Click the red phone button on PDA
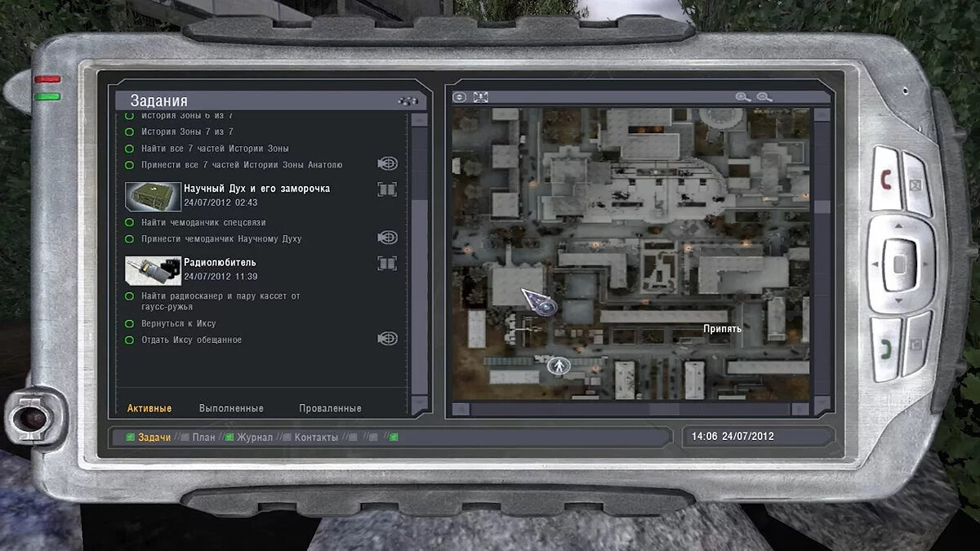The height and width of the screenshot is (551, 980). [x=884, y=177]
